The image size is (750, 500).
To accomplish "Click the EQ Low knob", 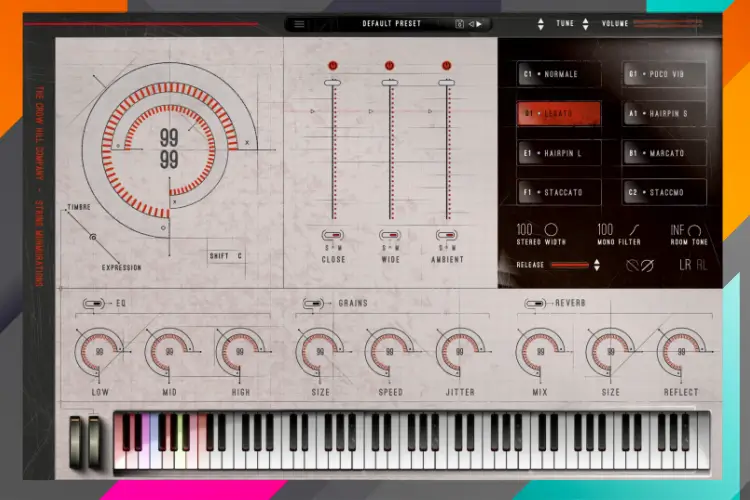I will pos(99,352).
